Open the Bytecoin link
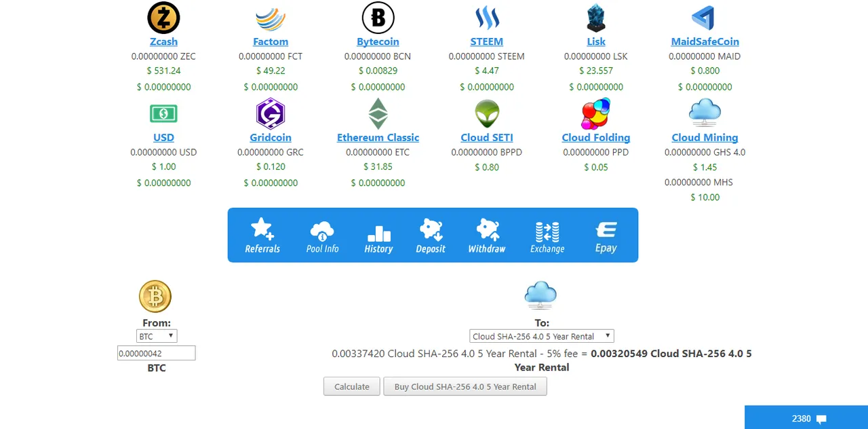868x429 pixels. tap(378, 41)
